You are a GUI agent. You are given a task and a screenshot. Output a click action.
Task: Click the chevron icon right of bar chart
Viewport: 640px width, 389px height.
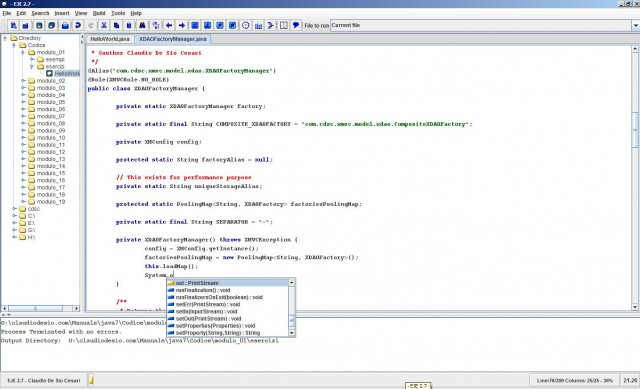coord(270,25)
